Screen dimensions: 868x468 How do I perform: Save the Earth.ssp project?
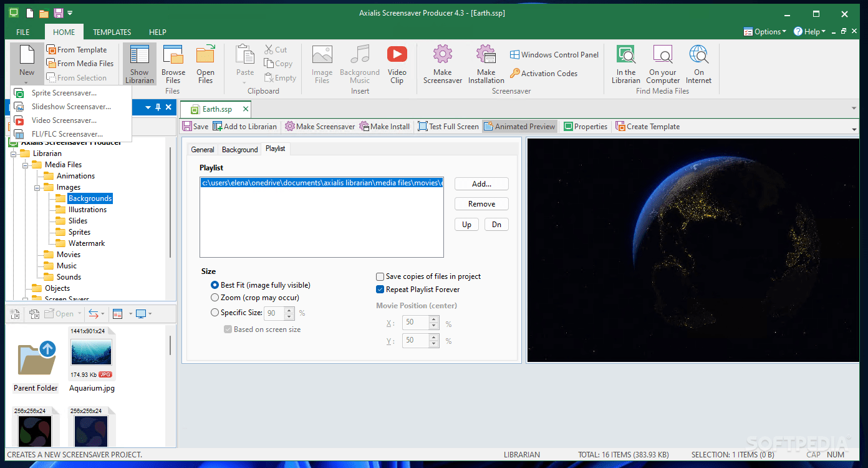(x=195, y=127)
